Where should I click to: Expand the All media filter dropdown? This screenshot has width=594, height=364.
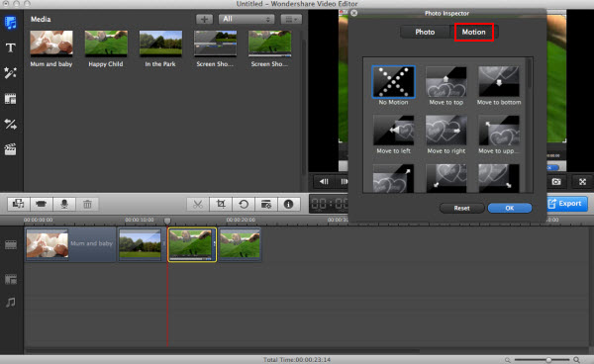[247, 19]
